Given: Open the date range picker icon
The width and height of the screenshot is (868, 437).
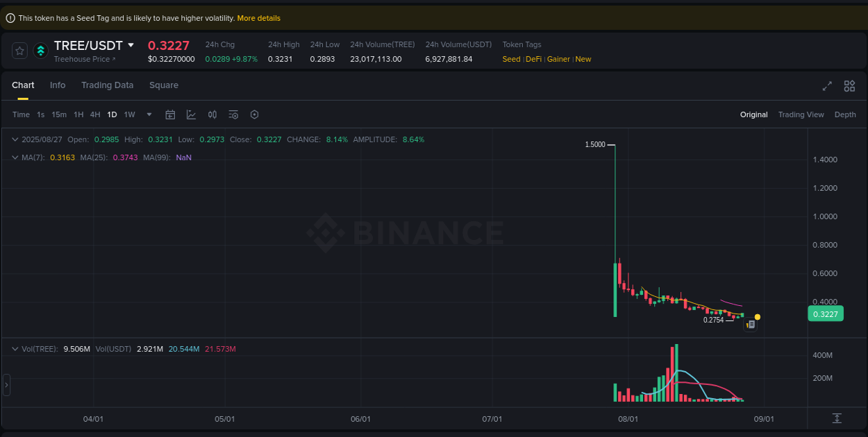Looking at the screenshot, I should coord(170,114).
